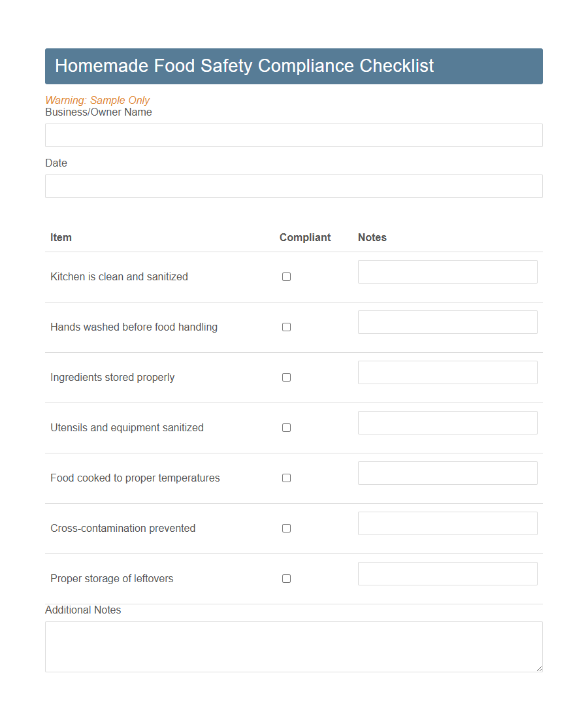Viewport: 588px width, 722px height.
Task: Click the Notes box for Proper storage of leftovers
Action: pos(448,573)
